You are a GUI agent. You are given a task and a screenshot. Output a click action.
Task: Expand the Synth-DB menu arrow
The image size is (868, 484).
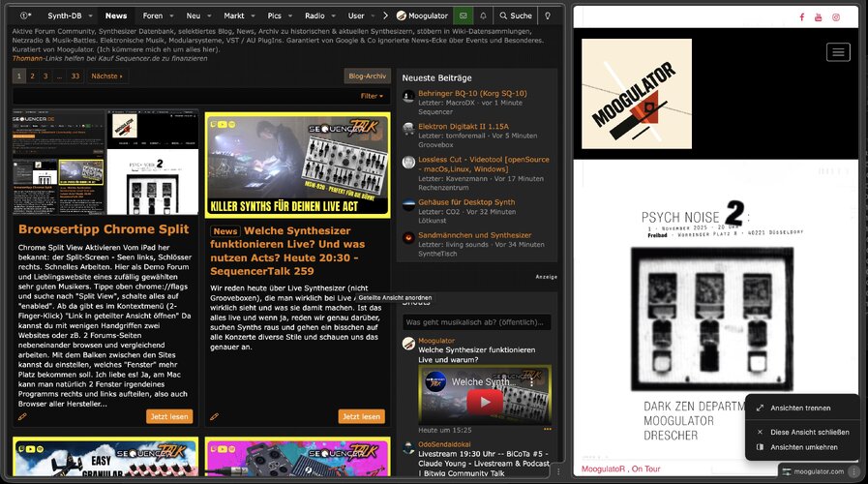[92, 16]
